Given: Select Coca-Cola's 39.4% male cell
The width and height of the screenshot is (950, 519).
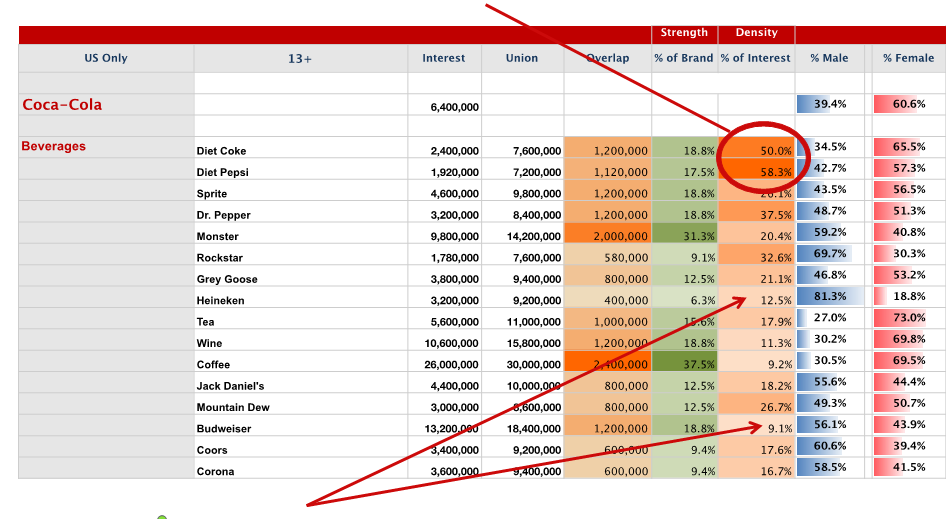Looking at the screenshot, I should point(830,104).
